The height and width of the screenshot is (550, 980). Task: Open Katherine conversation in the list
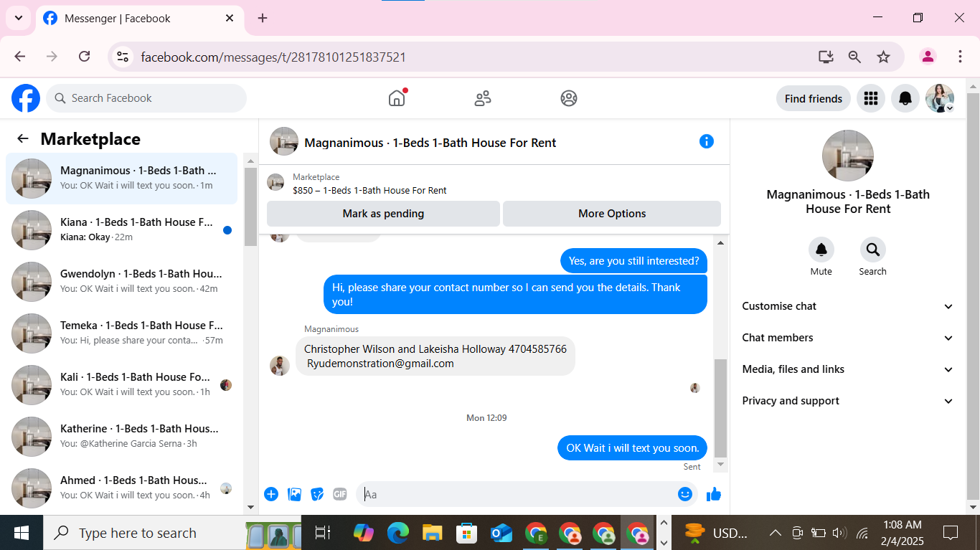pyautogui.click(x=122, y=437)
